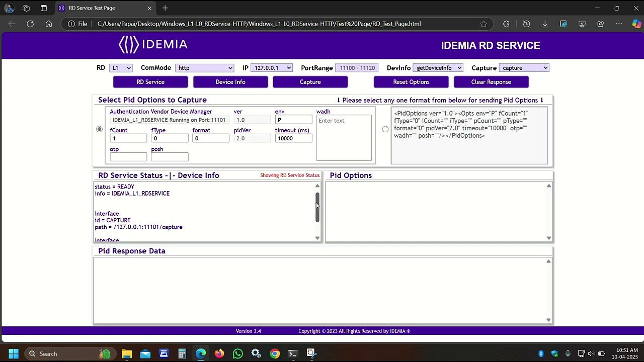Open the RD level dropdown (L1)
The height and width of the screenshot is (362, 644).
click(x=121, y=68)
